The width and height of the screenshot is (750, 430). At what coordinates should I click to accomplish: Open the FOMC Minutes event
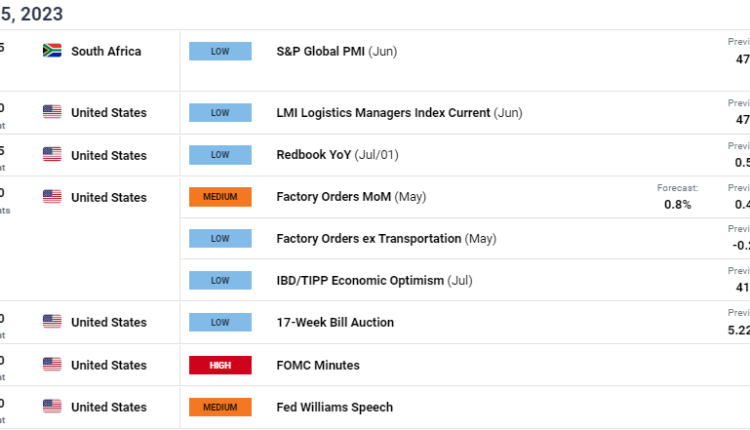tap(318, 365)
